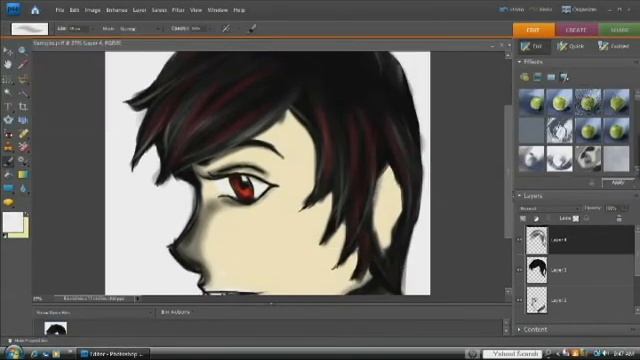640x360 pixels.
Task: Open the brush preset picker
Action: point(29,29)
